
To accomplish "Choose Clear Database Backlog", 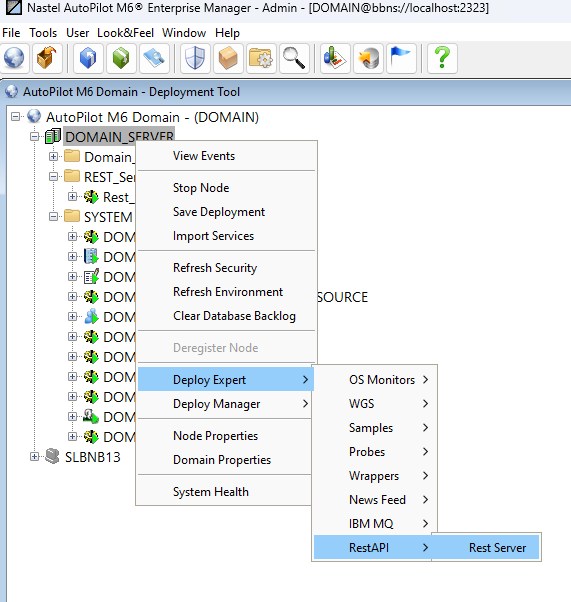I will click(x=227, y=316).
